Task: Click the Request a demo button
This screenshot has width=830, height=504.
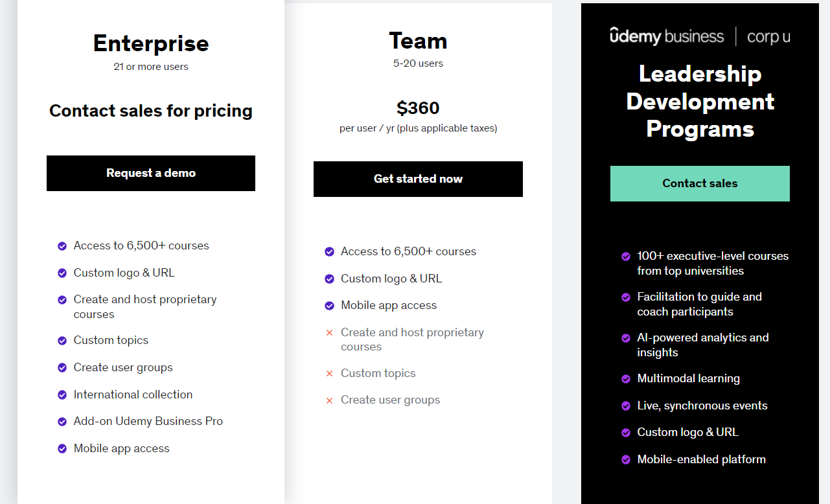Action: tap(151, 173)
